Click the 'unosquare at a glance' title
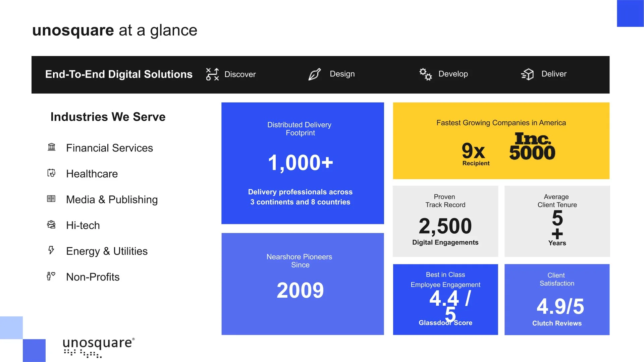The image size is (644, 362). pos(115,30)
